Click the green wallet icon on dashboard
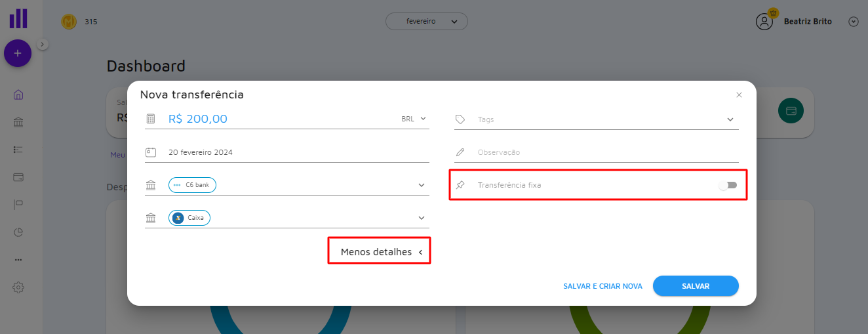The image size is (868, 334). point(791,111)
